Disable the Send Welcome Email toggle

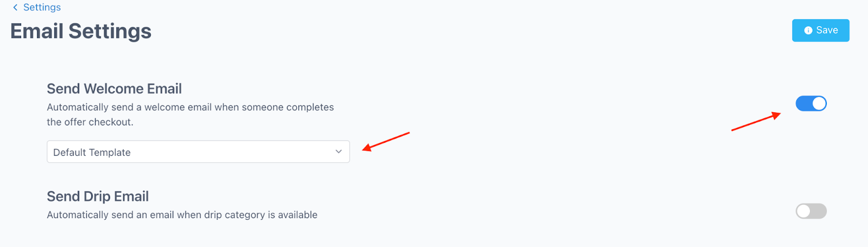click(x=811, y=103)
